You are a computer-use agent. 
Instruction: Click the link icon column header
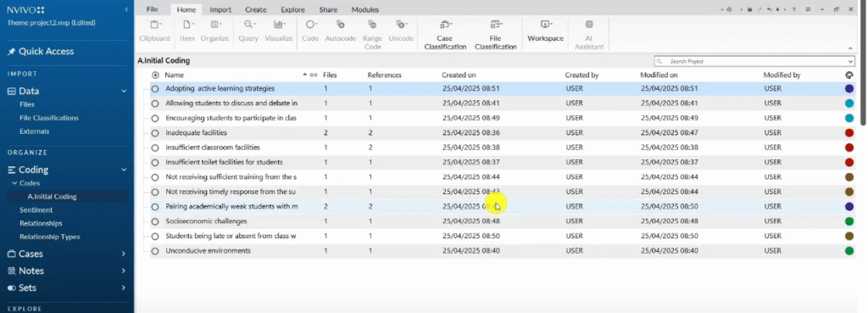click(x=314, y=75)
